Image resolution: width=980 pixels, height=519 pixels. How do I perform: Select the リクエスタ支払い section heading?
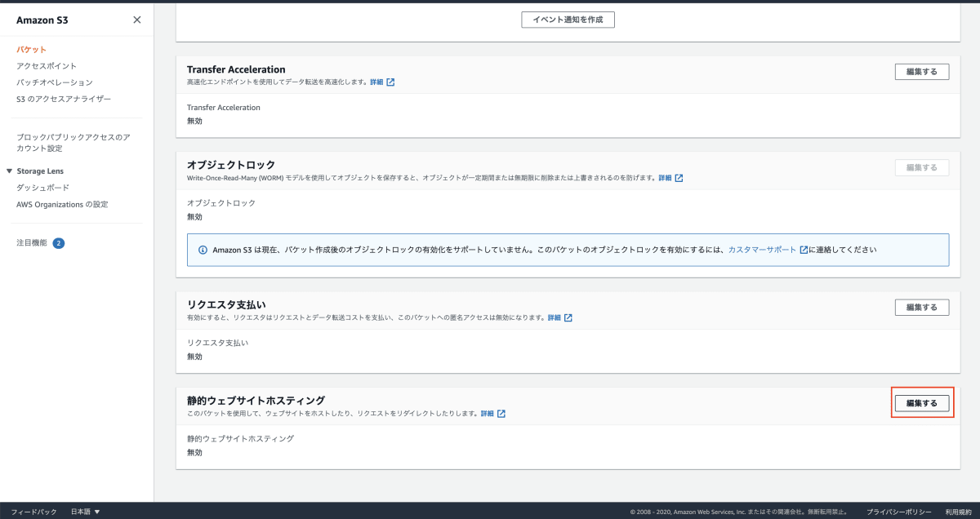[226, 305]
